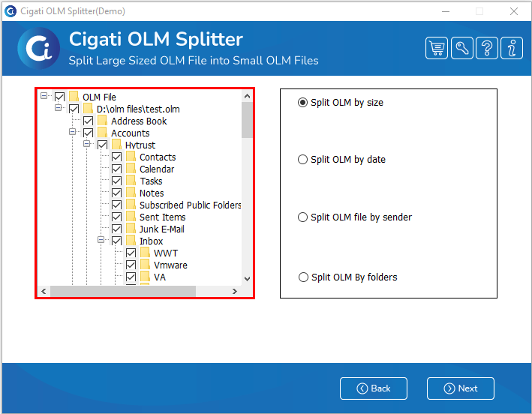
Task: Click the horizontal scrollbar thumb in tree
Action: pos(123,291)
